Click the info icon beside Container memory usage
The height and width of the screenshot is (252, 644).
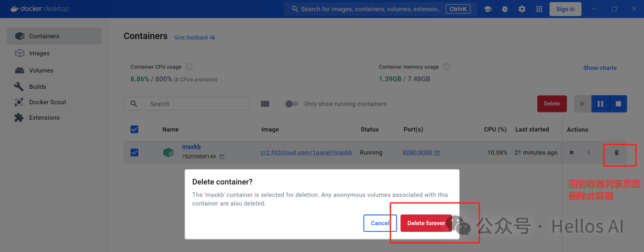447,67
